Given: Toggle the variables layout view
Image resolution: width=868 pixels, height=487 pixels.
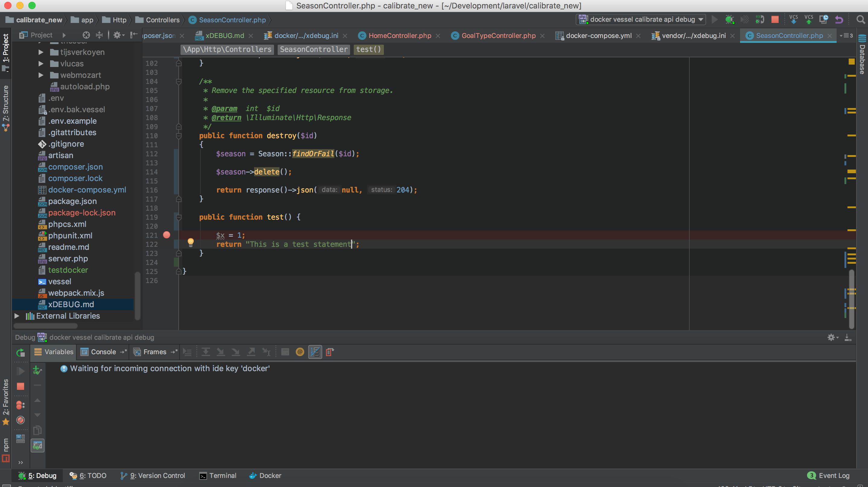Looking at the screenshot, I should (315, 352).
